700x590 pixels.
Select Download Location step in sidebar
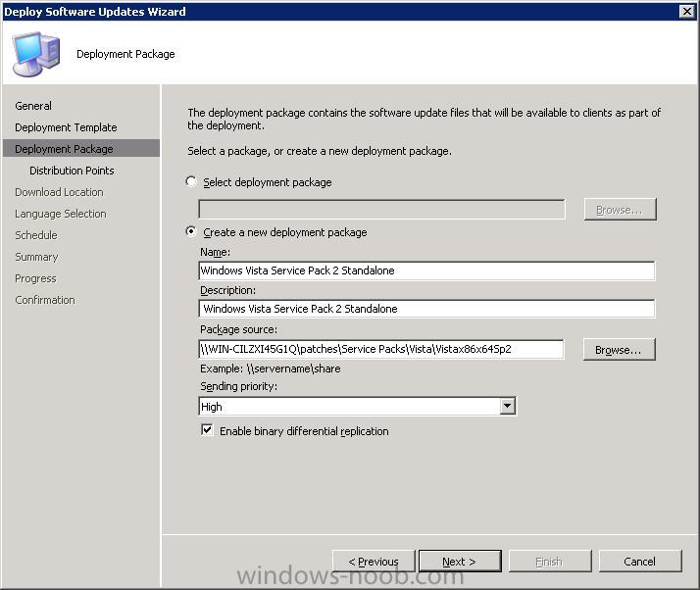pyautogui.click(x=59, y=192)
